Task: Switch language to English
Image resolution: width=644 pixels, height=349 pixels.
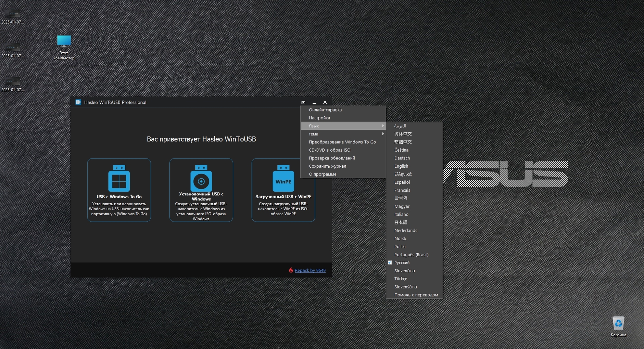Action: (x=414, y=166)
